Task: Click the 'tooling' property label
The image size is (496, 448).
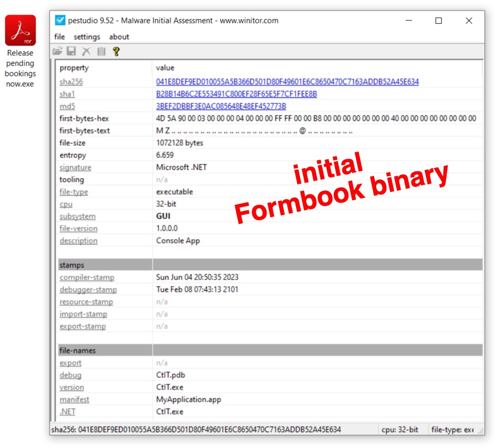Action: [x=72, y=180]
